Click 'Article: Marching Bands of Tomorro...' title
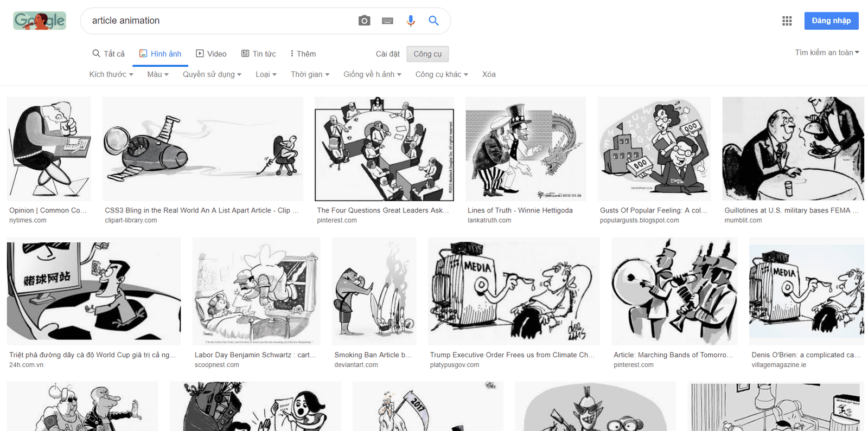This screenshot has height=431, width=868. 673,355
